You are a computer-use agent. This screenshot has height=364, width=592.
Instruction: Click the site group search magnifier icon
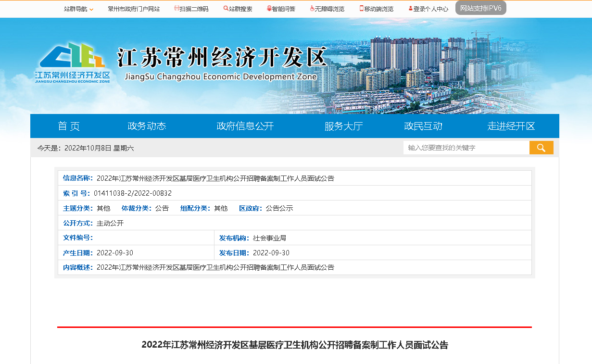point(226,9)
